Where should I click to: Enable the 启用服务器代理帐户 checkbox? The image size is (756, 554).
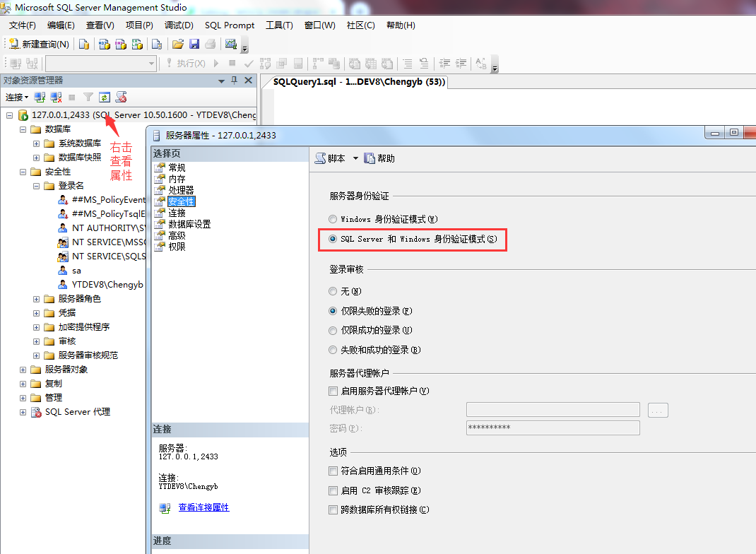click(333, 391)
